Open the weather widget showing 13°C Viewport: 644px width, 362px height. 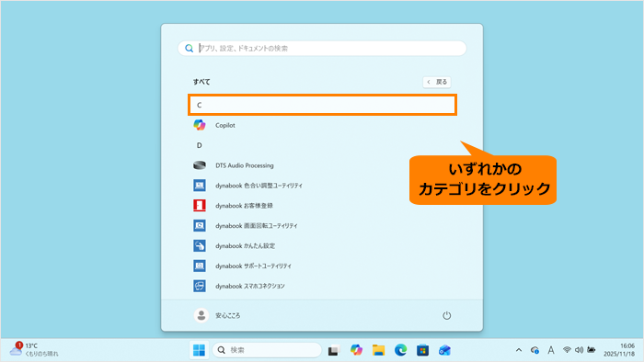click(35, 350)
